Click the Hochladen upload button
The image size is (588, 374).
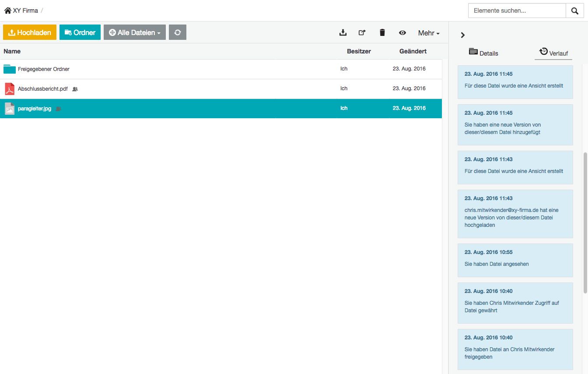pos(30,32)
